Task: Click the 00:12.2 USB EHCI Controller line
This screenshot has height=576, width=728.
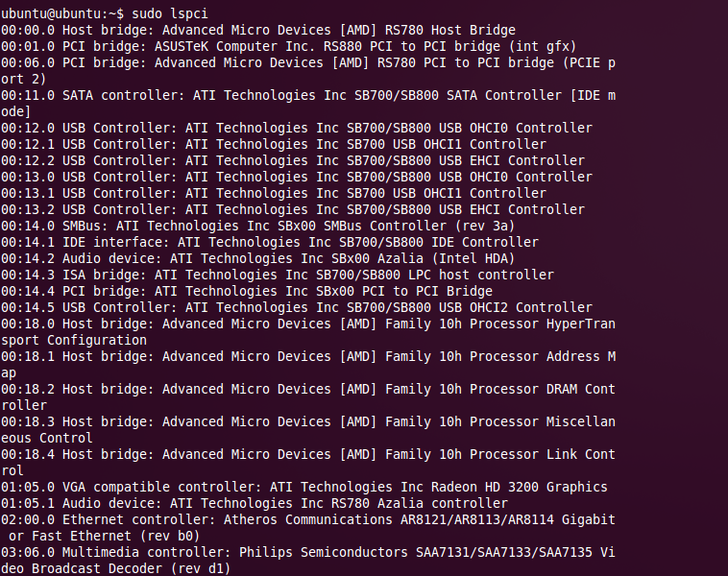Action: [292, 160]
